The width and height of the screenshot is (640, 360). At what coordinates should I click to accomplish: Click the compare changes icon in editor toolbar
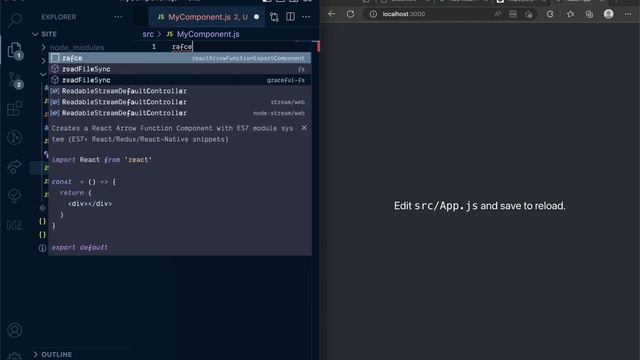pyautogui.click(x=274, y=17)
